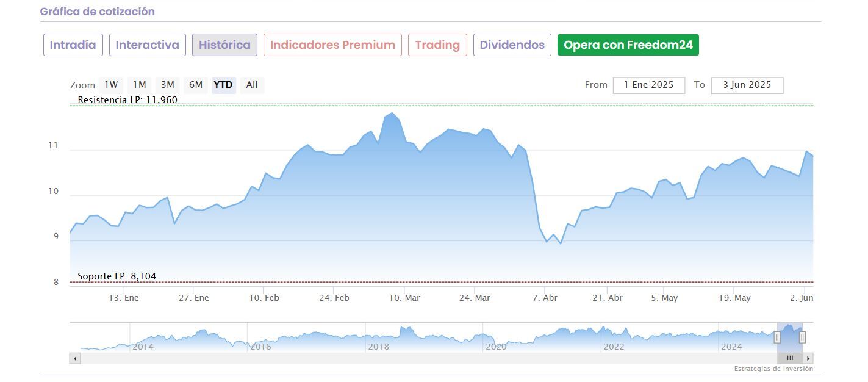Image resolution: width=868 pixels, height=382 pixels.
Task: Open Indicadores Premium
Action: (x=332, y=45)
